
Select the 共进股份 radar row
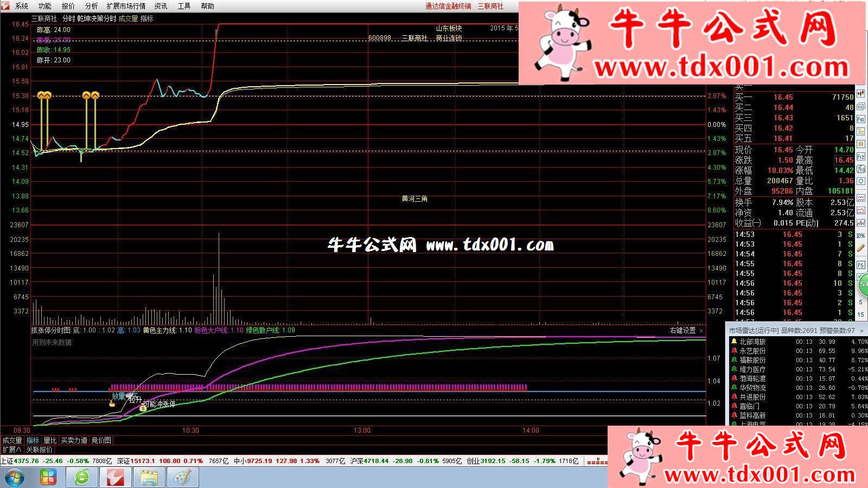coord(799,397)
